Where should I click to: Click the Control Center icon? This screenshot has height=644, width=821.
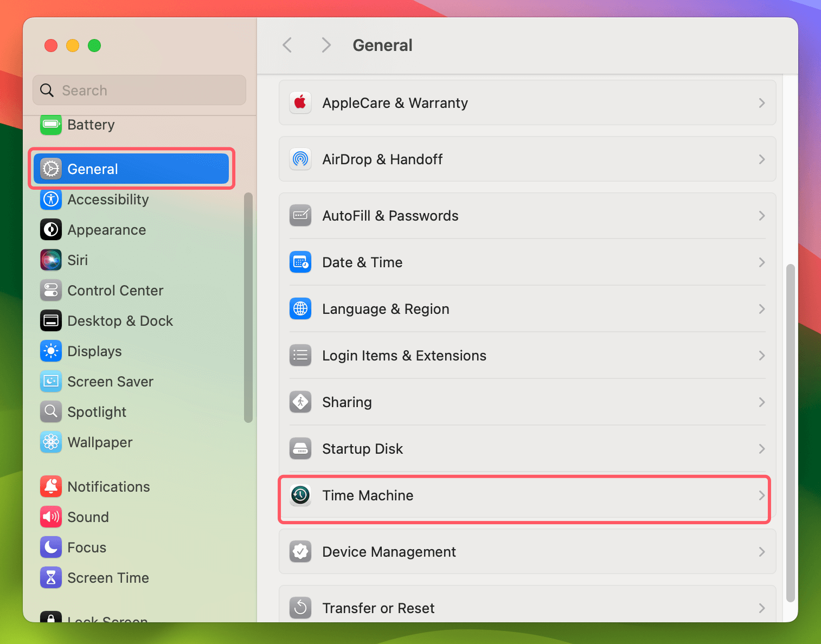(x=50, y=290)
